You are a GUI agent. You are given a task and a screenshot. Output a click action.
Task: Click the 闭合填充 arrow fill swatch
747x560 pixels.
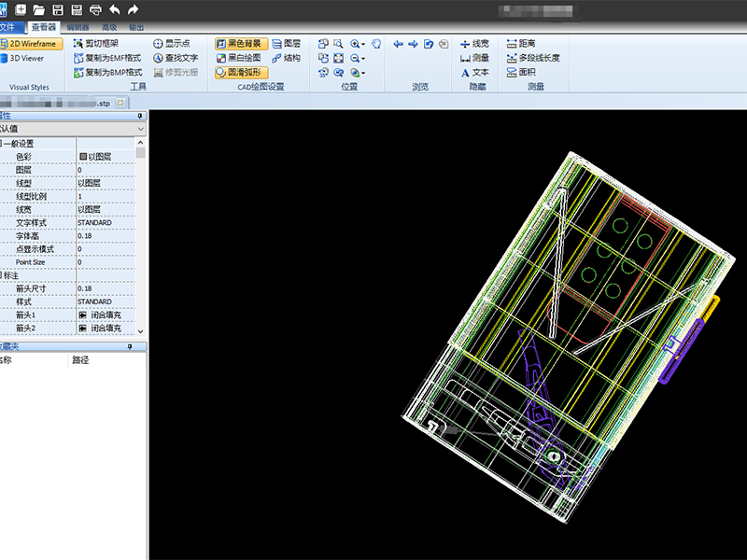[81, 315]
